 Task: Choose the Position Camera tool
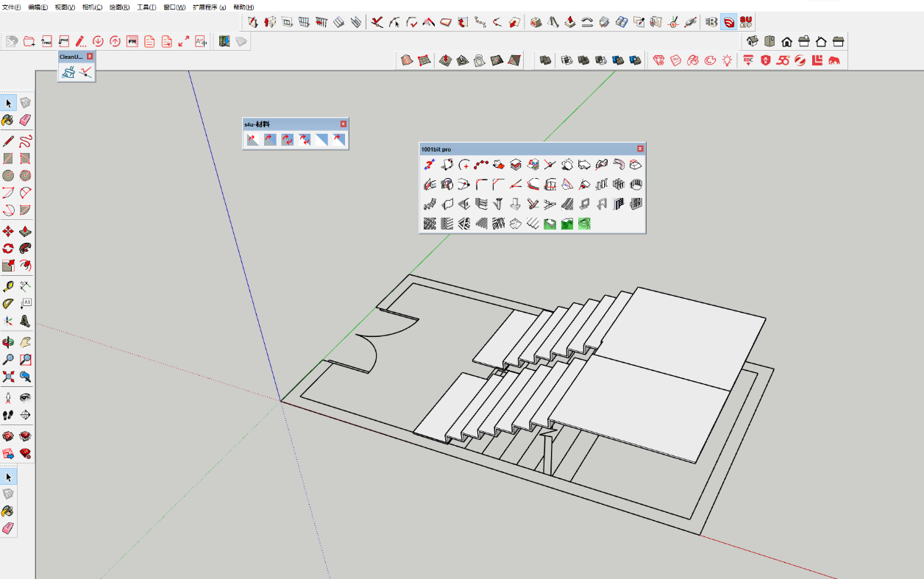[8, 397]
